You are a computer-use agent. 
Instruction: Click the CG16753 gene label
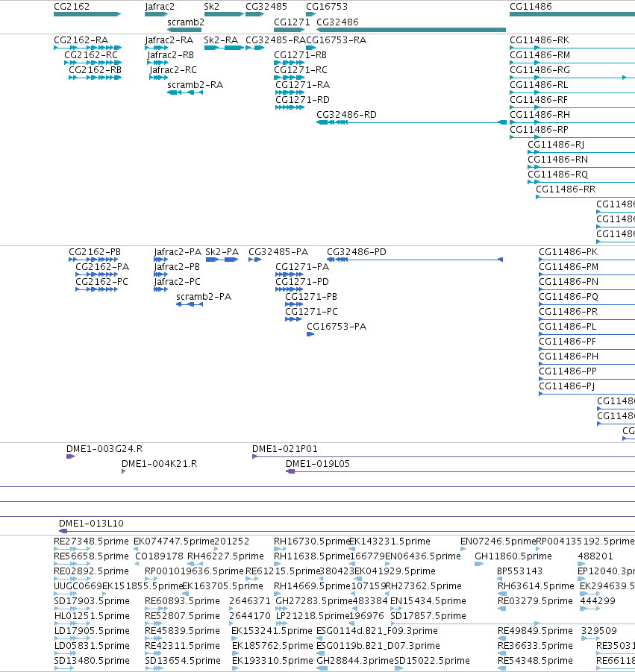[327, 7]
